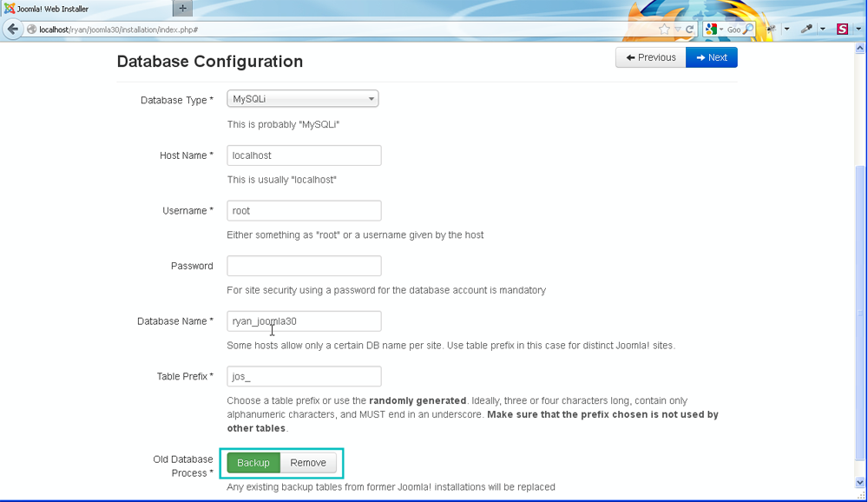
Task: Return to Previous installation step
Action: pos(651,57)
